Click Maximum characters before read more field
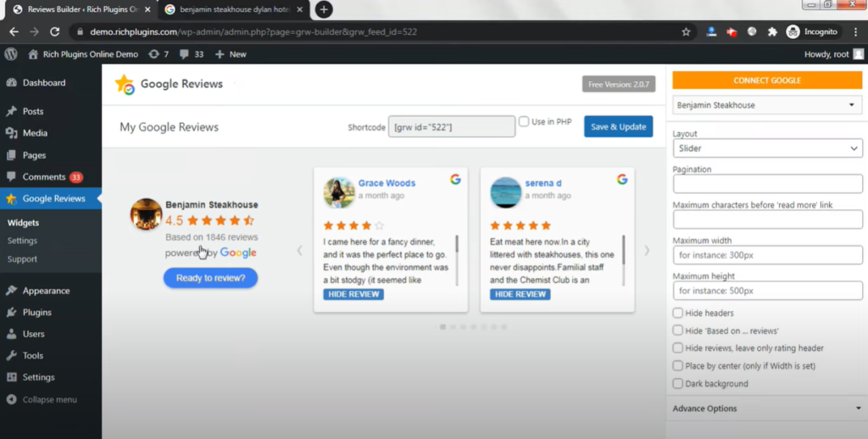 tap(767, 219)
